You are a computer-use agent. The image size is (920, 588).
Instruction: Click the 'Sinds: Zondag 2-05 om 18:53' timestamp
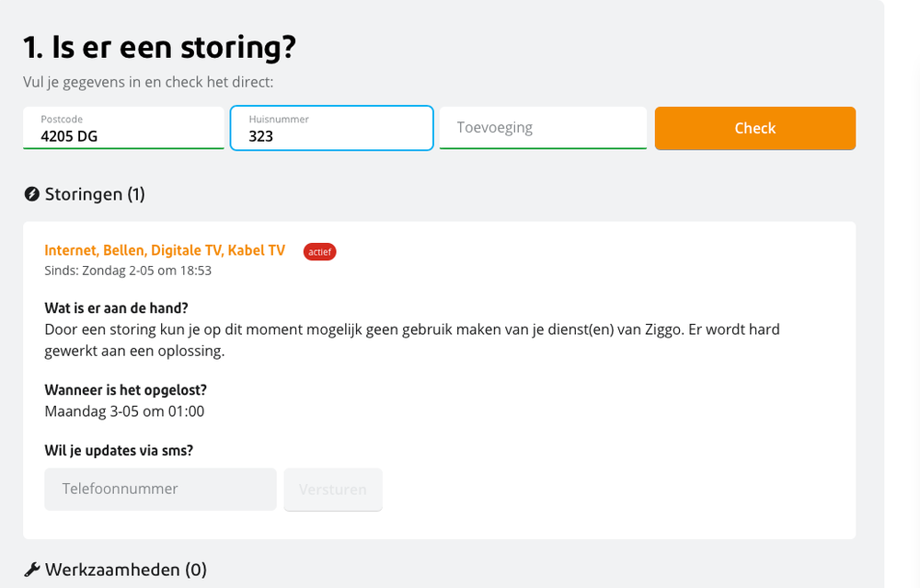click(128, 271)
